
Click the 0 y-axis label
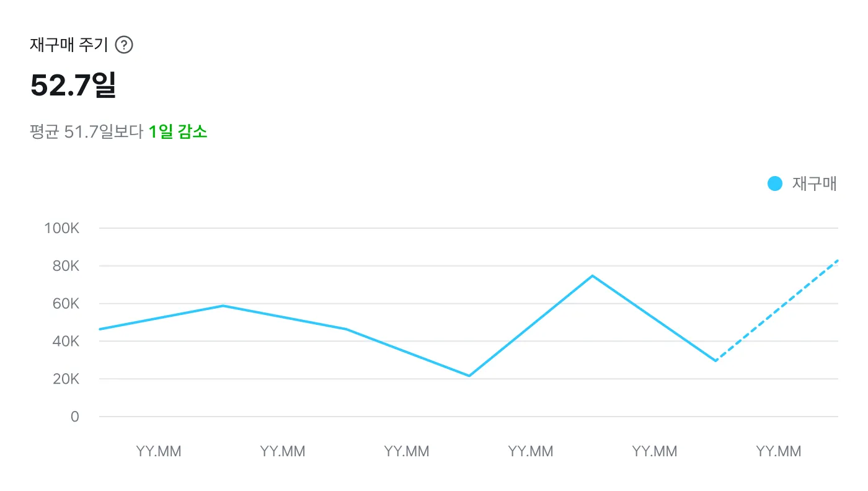74,417
